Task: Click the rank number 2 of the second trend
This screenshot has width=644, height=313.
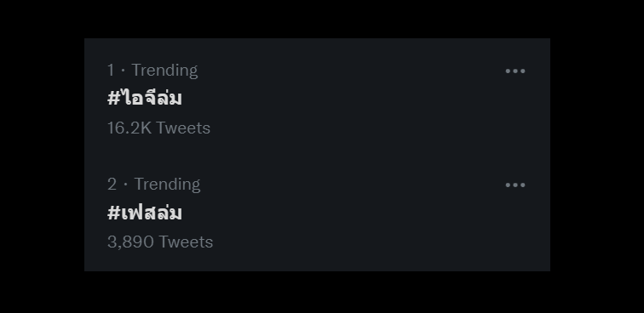Action: pos(112,185)
